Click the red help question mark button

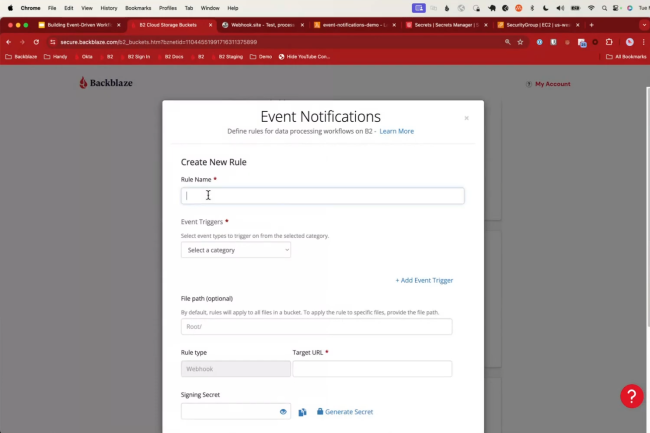pos(631,396)
